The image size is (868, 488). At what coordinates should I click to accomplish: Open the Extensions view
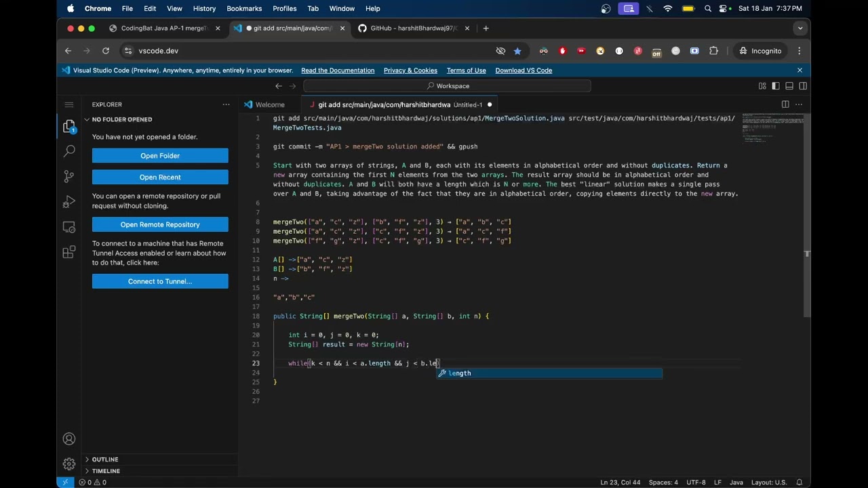(x=68, y=252)
